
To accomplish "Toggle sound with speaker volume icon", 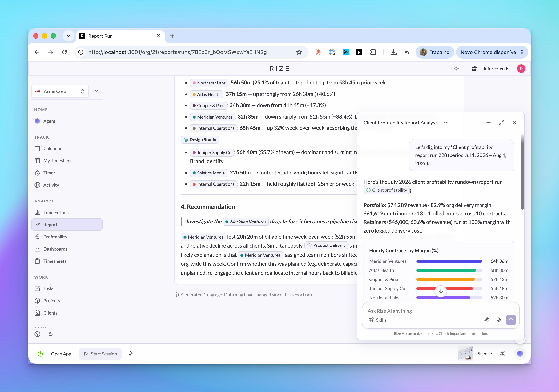I will 503,354.
